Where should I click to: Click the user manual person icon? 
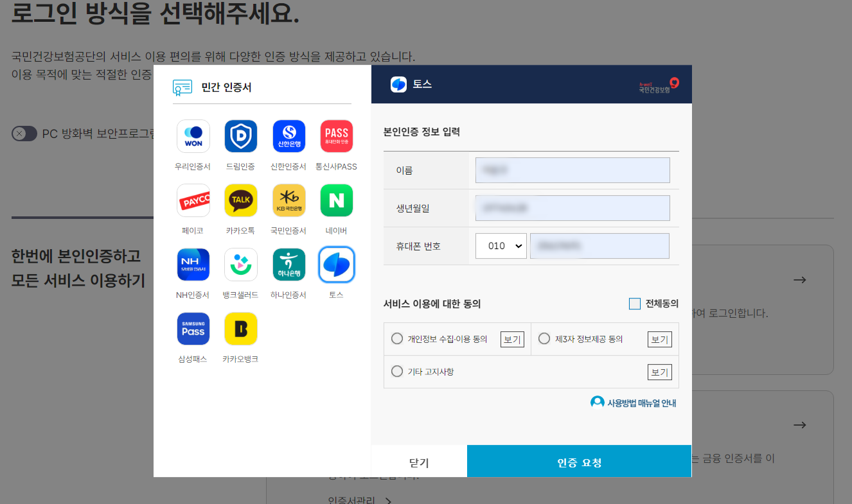(597, 403)
